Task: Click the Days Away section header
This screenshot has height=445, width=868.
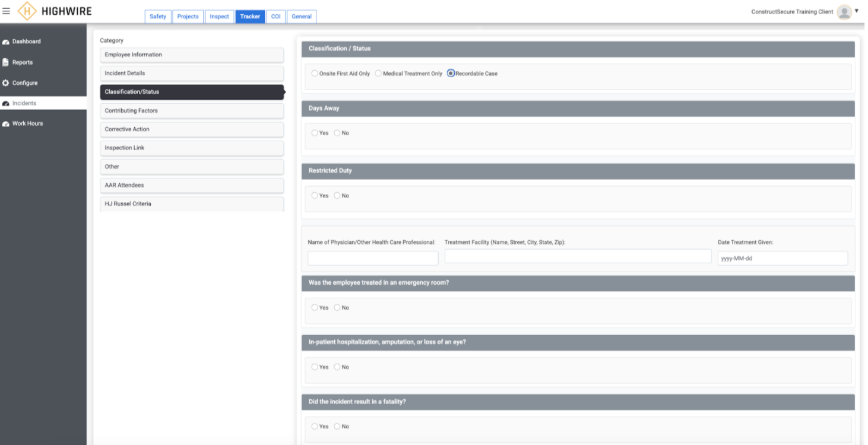Action: click(578, 109)
